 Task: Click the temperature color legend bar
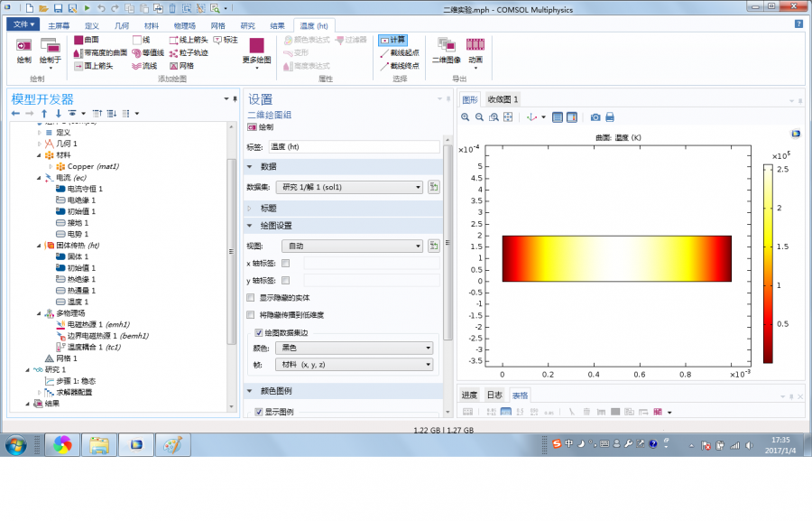[768, 264]
